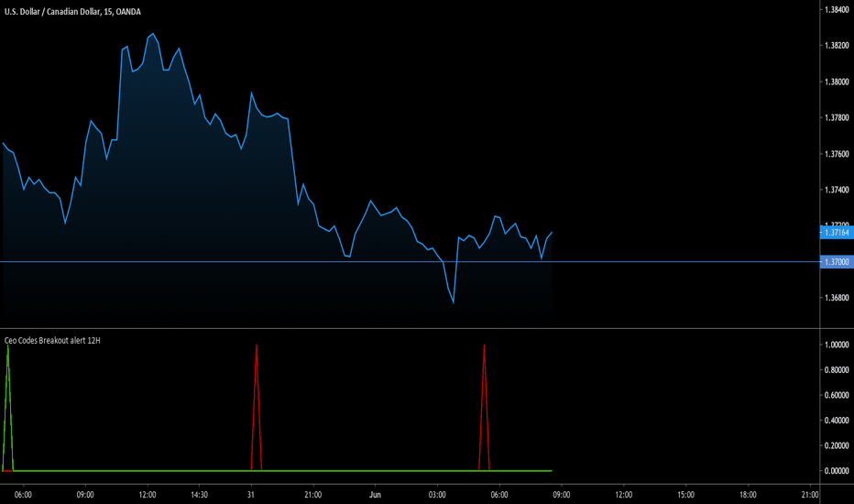Click the price line peak near 1.38200

[152, 34]
